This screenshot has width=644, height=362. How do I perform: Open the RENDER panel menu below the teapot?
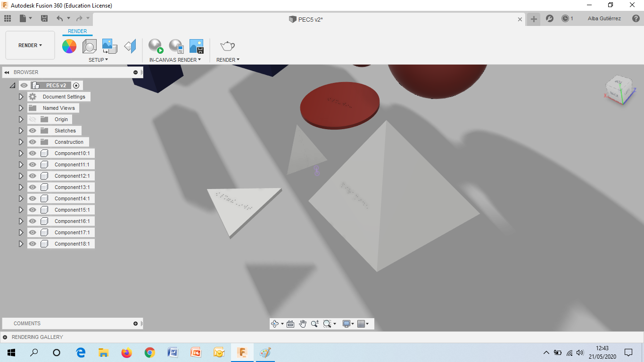228,60
